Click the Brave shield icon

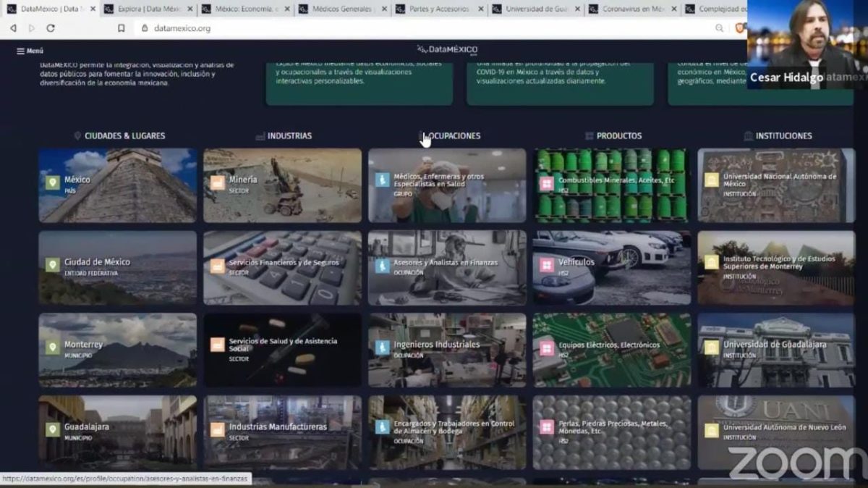739,28
